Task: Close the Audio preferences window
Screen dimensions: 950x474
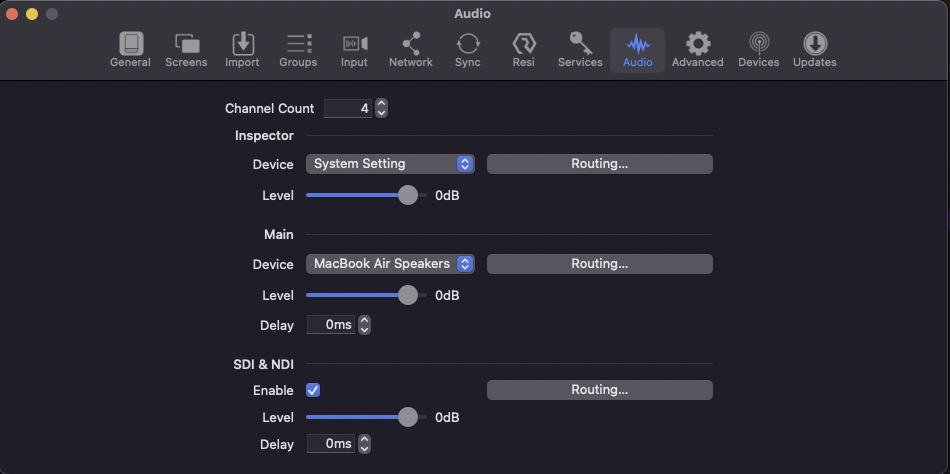Action: pos(12,13)
